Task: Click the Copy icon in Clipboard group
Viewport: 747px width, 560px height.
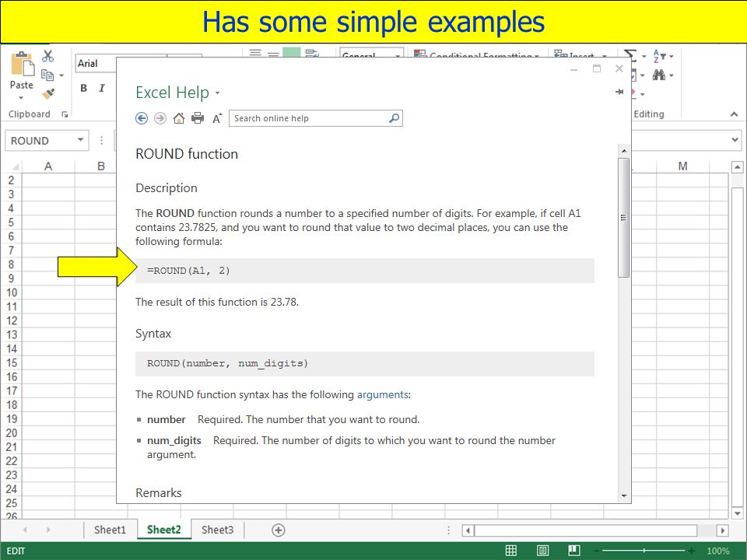Action: tap(47, 75)
